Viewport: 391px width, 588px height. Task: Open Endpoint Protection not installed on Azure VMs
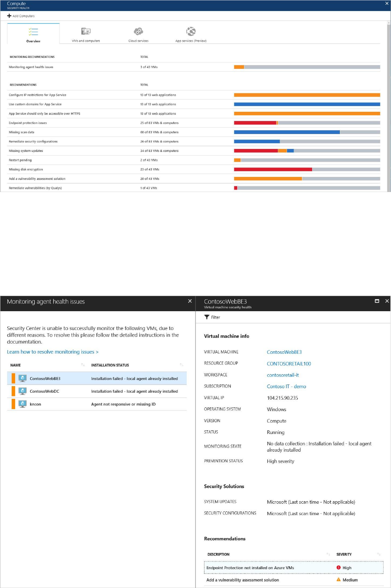(294, 568)
